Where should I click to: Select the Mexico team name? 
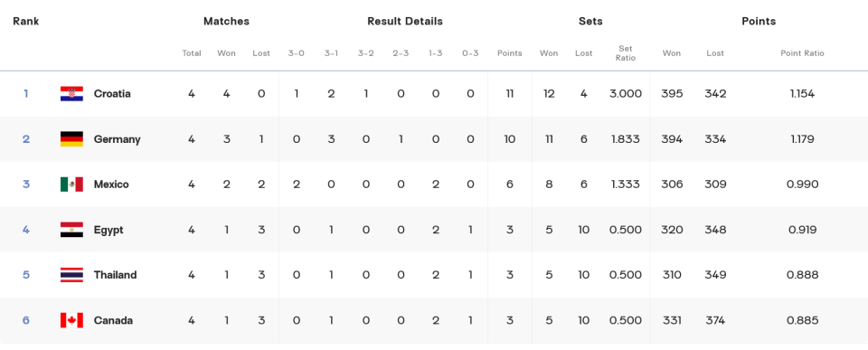point(111,184)
